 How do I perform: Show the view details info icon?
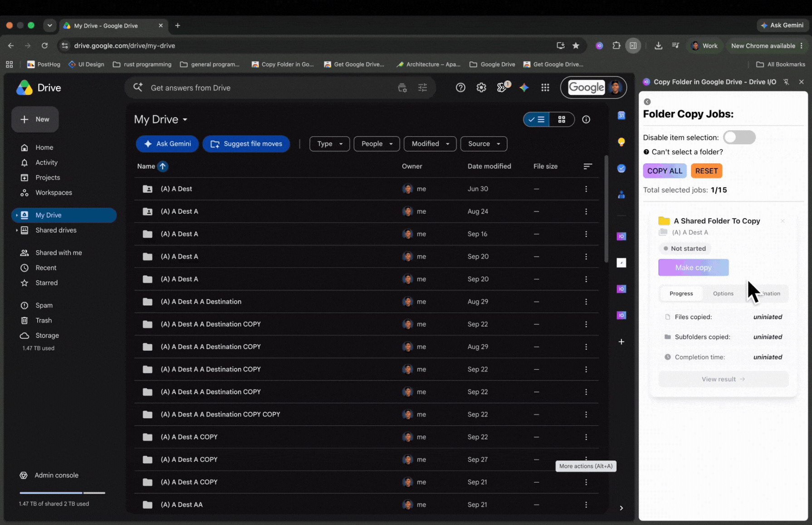586,119
